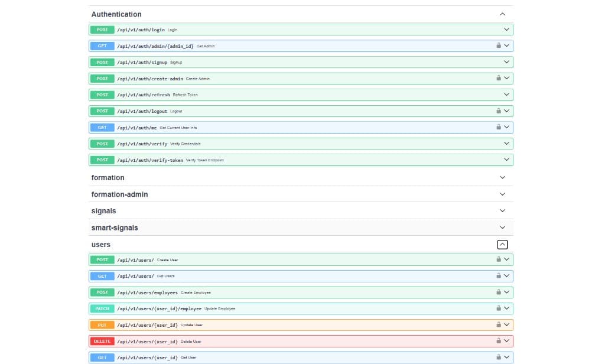Click the path /api/v1/auth/logout
Screen dimensions: 605x364
tap(142, 111)
